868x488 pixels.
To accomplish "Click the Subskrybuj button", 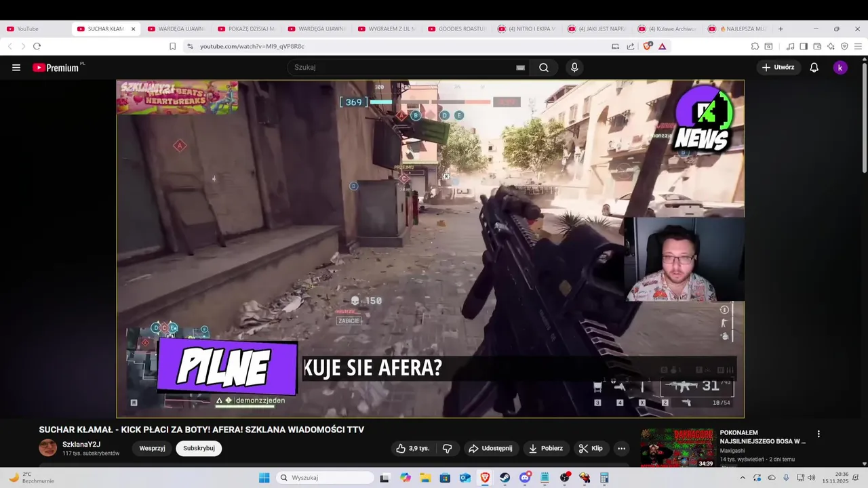I will [199, 448].
